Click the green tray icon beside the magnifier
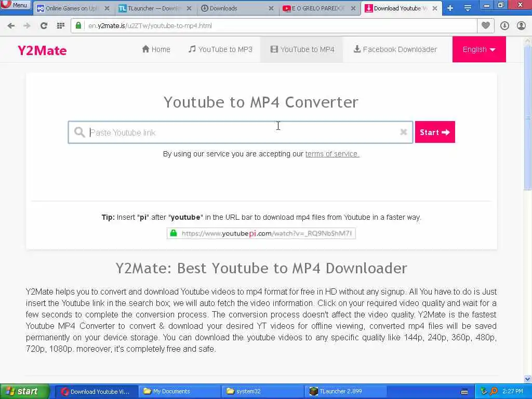 484,392
